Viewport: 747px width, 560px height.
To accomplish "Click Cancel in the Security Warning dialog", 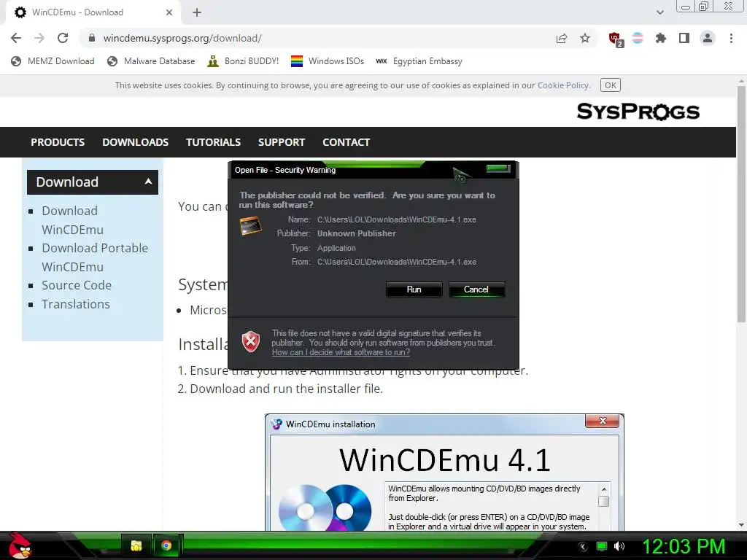I will (476, 289).
